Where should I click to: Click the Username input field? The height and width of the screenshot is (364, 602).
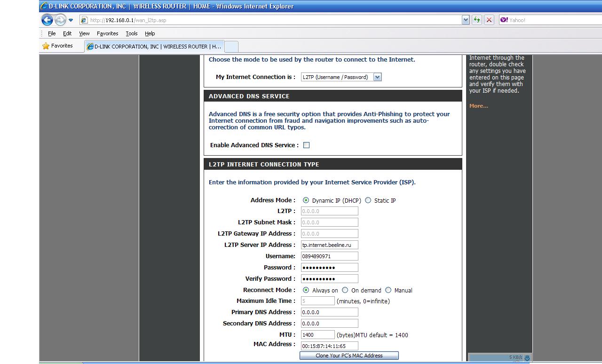tap(329, 256)
